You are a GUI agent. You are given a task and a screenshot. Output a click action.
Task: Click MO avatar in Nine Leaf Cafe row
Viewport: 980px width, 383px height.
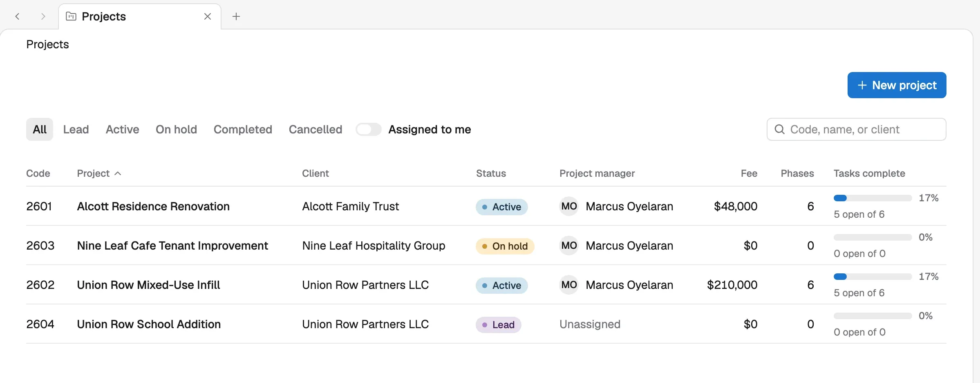(569, 246)
